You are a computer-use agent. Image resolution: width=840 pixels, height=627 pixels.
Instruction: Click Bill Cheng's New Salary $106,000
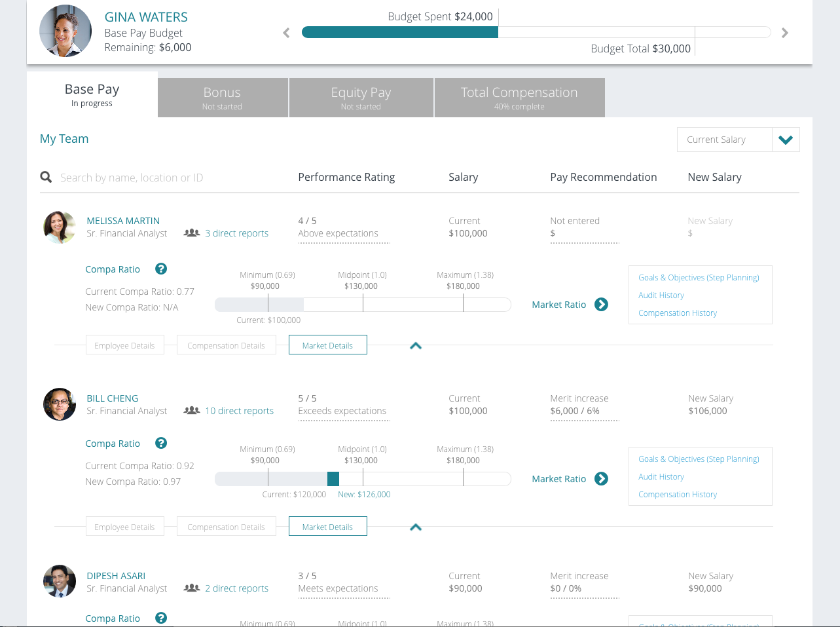708,411
